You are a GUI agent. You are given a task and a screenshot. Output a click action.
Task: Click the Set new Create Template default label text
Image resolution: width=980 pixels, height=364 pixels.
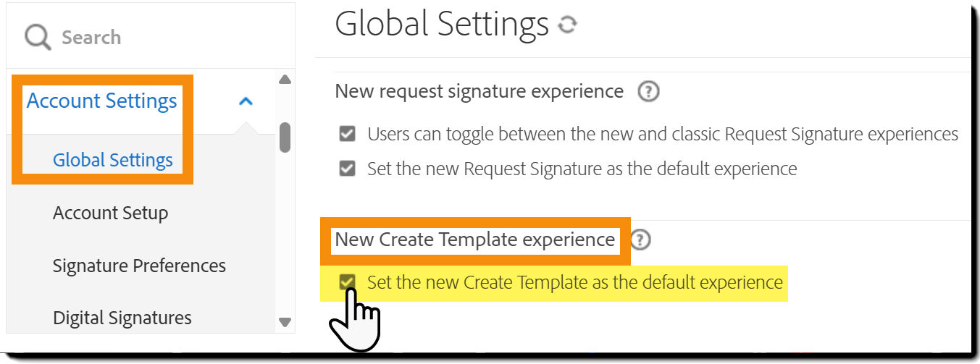pyautogui.click(x=575, y=282)
